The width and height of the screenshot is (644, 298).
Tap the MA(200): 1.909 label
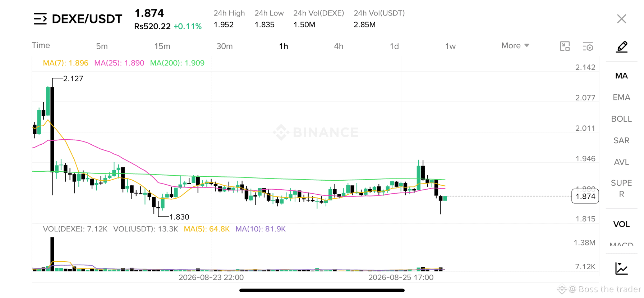pos(177,63)
